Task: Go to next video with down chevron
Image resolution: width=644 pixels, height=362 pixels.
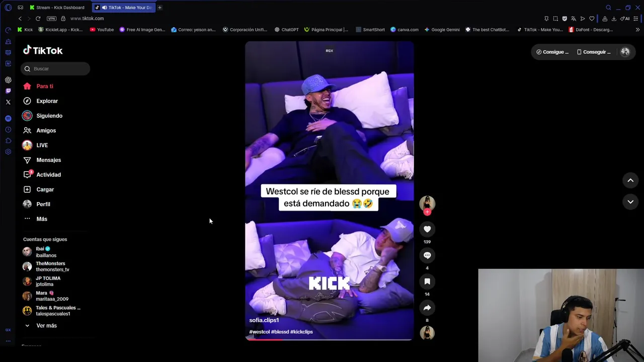Action: [630, 202]
